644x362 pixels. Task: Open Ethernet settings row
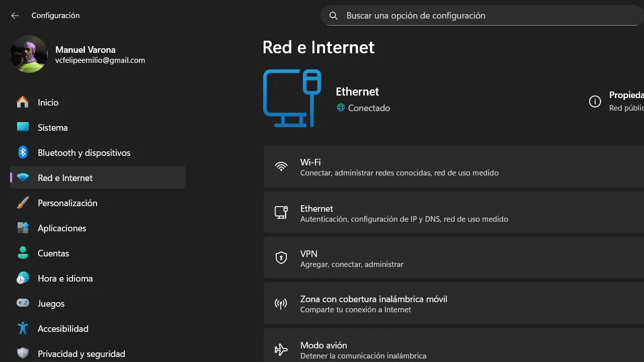(x=453, y=213)
